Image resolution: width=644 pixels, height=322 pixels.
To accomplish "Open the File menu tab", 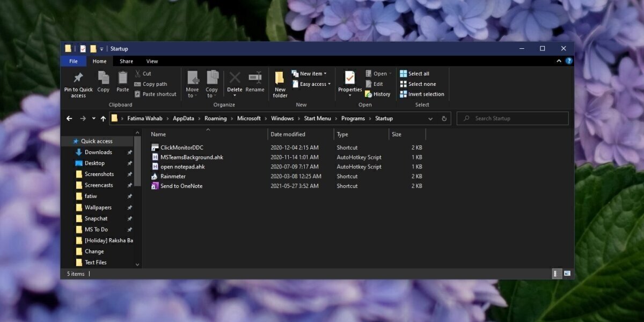I will point(74,61).
